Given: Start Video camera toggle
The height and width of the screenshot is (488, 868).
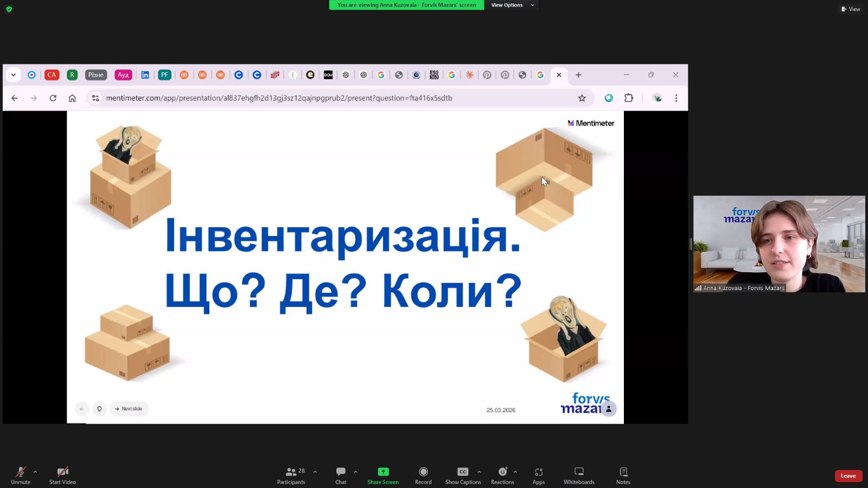Looking at the screenshot, I should click(62, 475).
